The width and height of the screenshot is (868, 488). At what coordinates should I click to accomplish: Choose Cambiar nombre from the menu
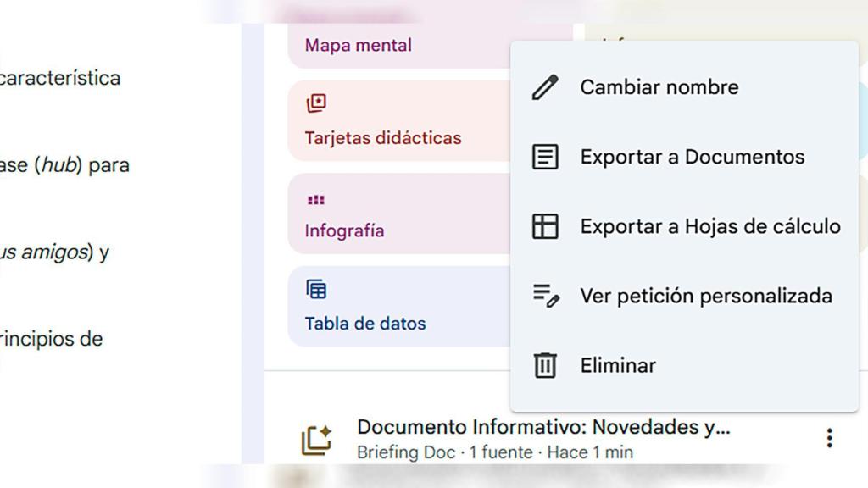tap(659, 86)
